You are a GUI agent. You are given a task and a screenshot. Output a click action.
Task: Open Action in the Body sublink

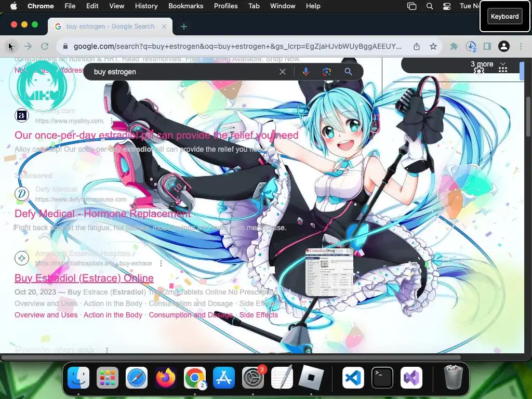tap(113, 315)
